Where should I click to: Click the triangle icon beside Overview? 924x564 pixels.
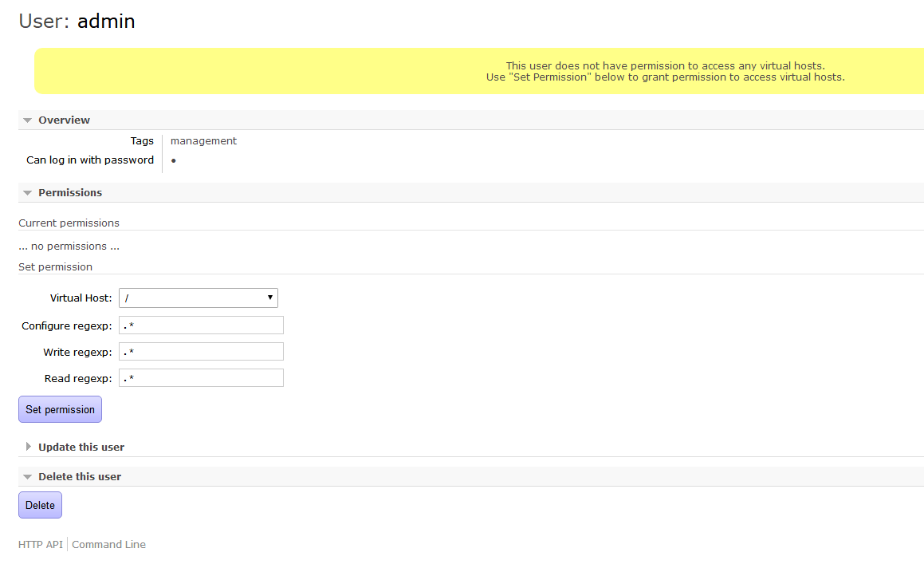[x=28, y=120]
